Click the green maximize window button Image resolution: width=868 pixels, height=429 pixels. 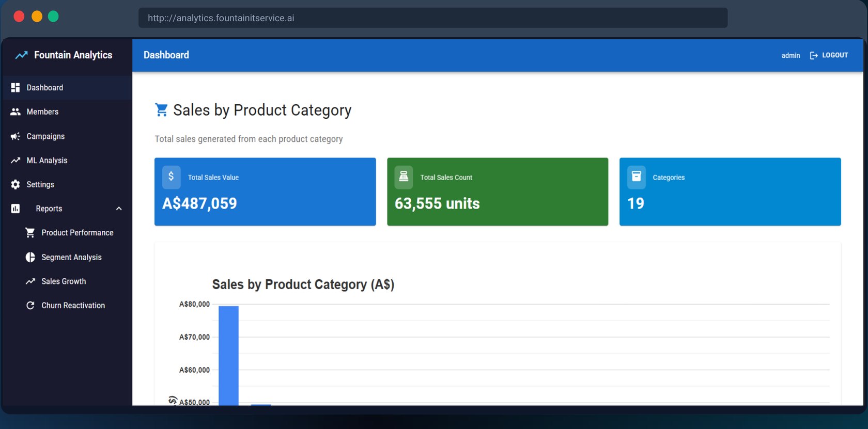pyautogui.click(x=53, y=17)
